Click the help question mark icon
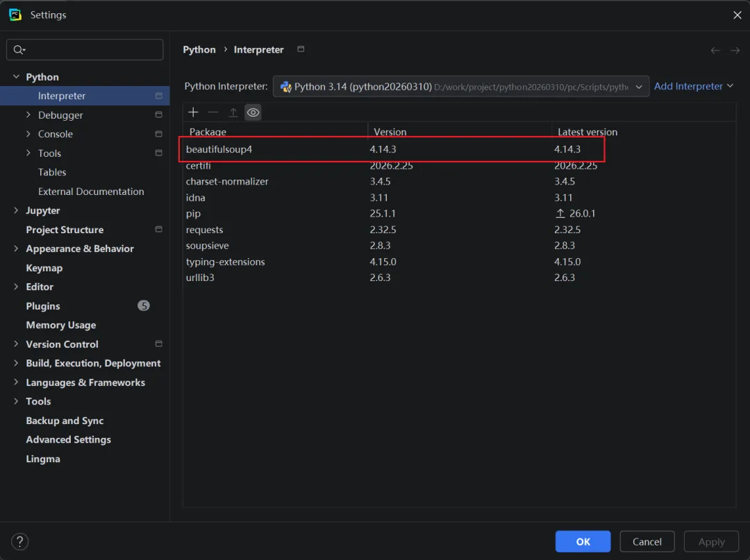 19,541
